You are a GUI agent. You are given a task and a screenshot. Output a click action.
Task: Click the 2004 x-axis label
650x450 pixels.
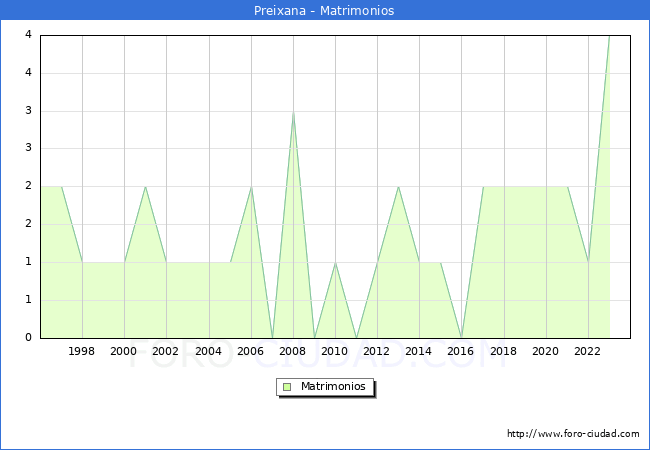click(x=208, y=351)
